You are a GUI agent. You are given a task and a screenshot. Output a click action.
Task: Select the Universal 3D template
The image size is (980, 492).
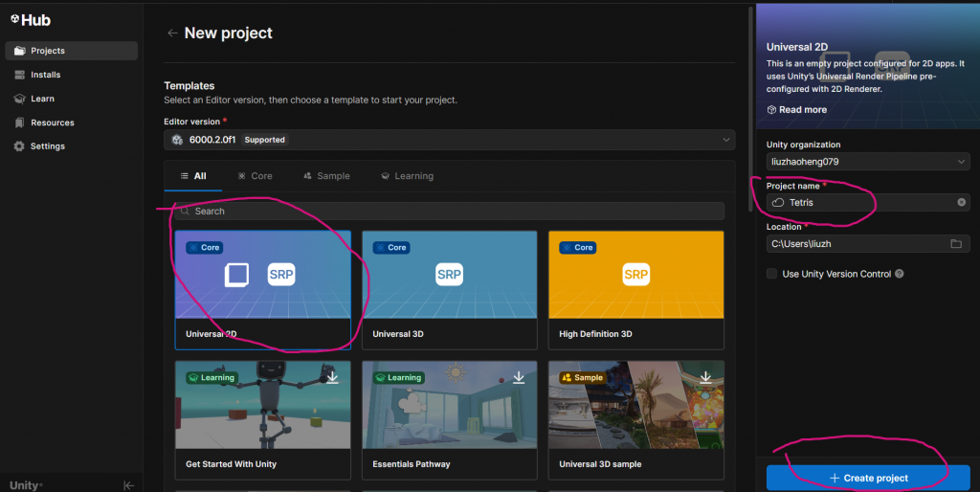pyautogui.click(x=450, y=290)
